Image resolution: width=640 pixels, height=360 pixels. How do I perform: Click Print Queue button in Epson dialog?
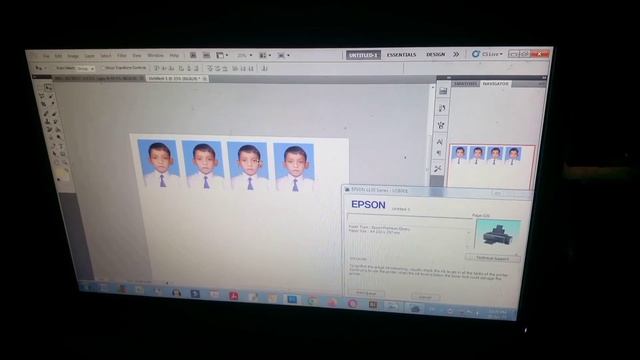(366, 293)
